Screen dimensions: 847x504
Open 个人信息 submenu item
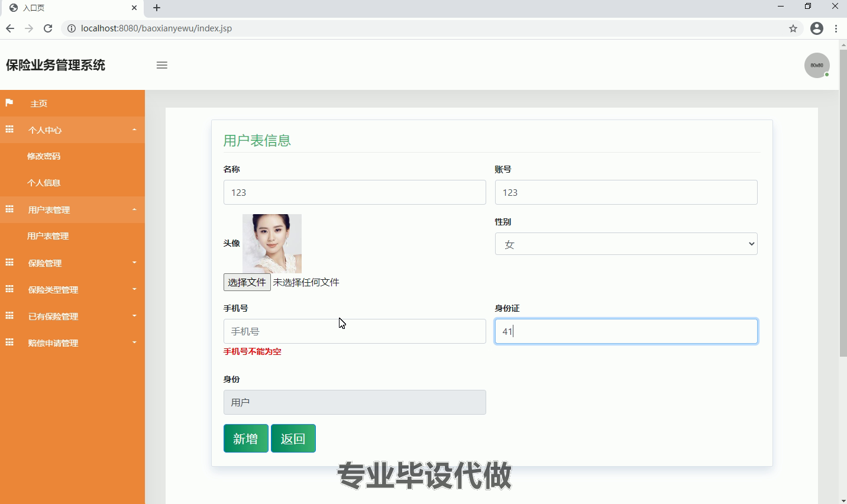point(44,183)
